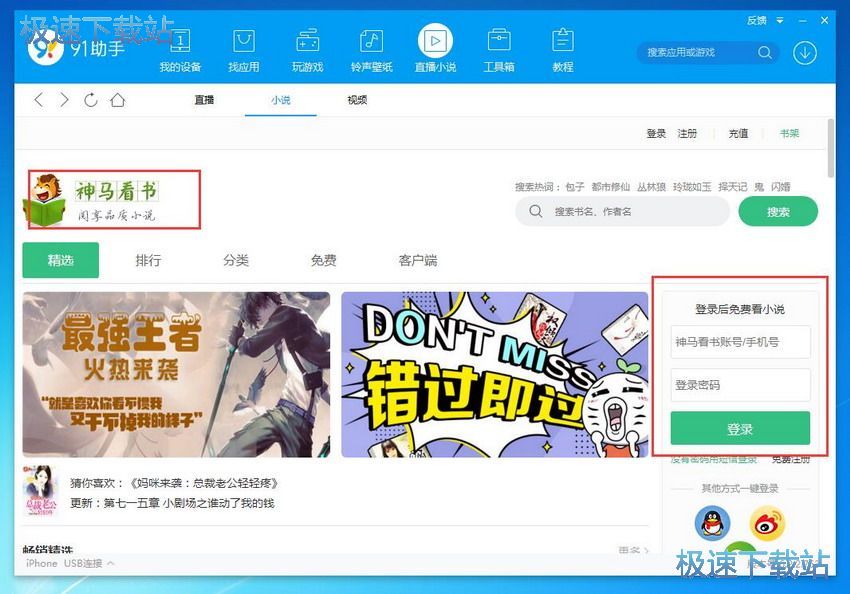Click hot search word 择天记

click(732, 187)
